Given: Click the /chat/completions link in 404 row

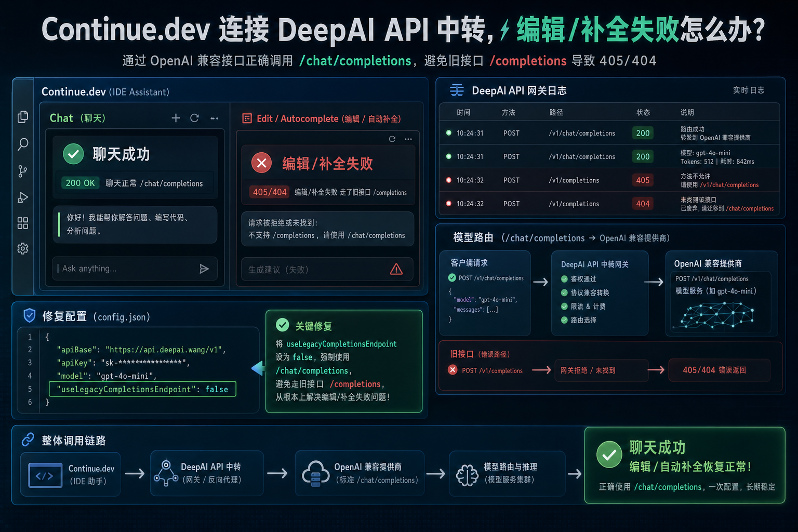Looking at the screenshot, I should (750, 208).
